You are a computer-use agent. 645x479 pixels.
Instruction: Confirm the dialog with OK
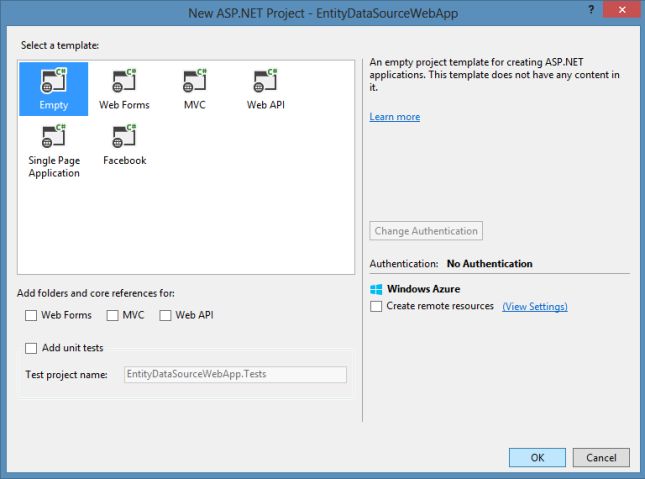tap(537, 458)
